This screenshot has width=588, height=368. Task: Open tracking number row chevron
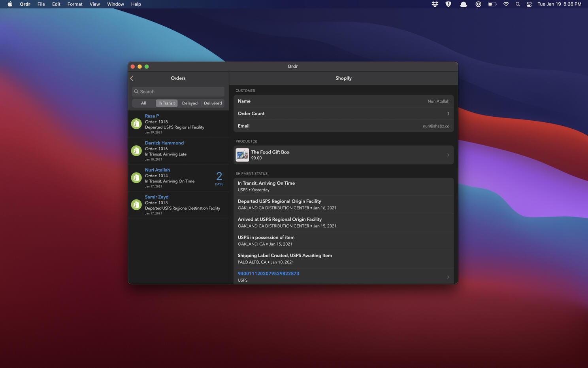tap(448, 277)
